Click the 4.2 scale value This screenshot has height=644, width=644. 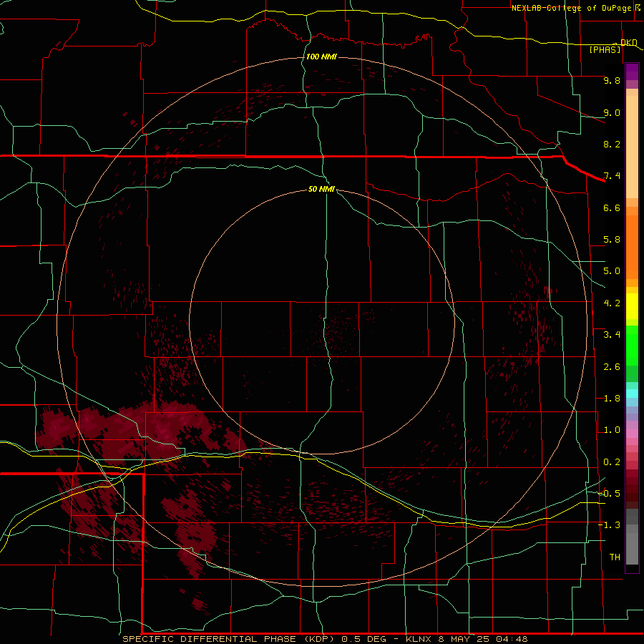(612, 303)
